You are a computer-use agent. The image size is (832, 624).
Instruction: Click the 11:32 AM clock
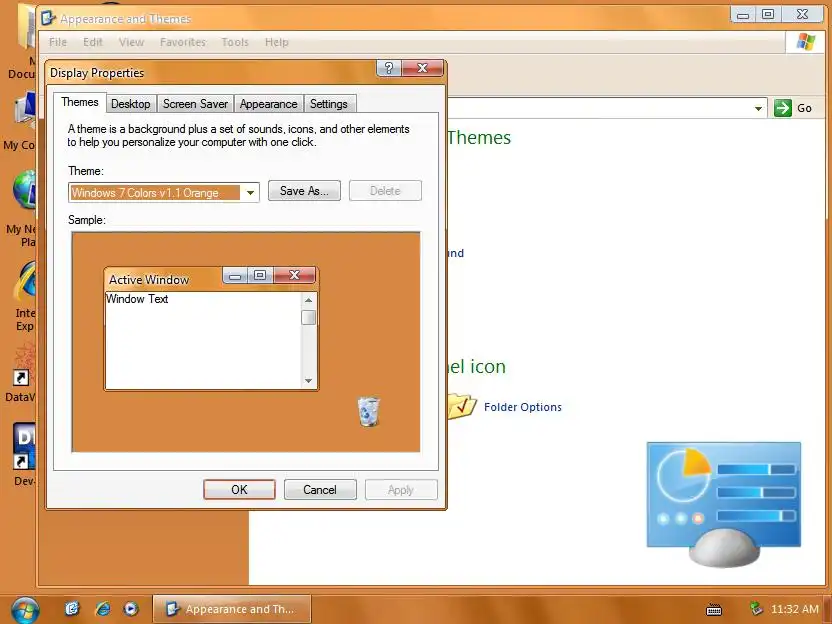(x=795, y=609)
